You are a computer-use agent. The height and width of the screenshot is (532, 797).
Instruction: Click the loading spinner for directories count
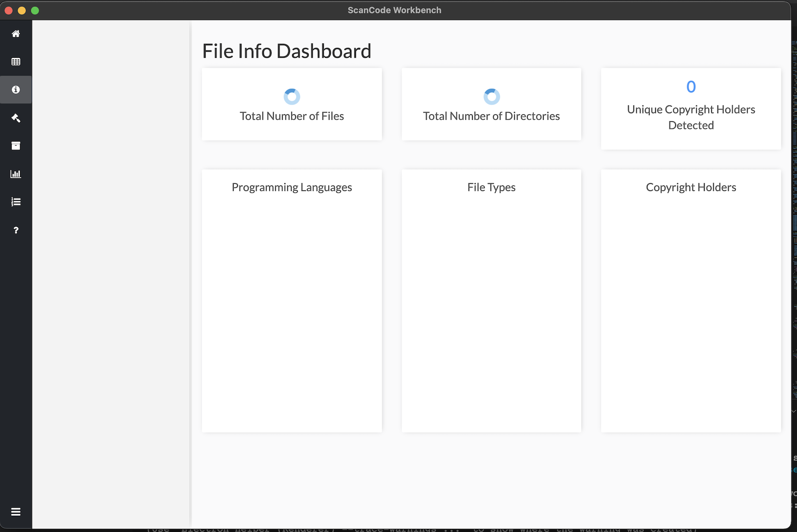[x=491, y=97]
